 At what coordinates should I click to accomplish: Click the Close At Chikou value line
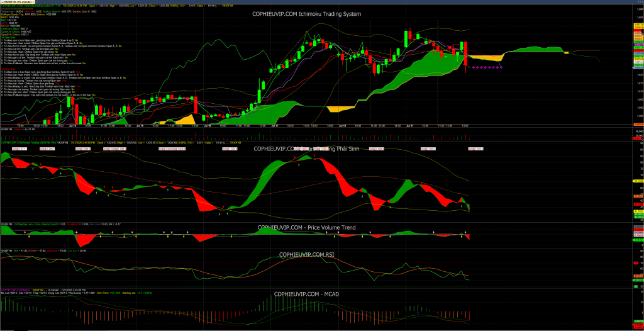tap(14, 29)
